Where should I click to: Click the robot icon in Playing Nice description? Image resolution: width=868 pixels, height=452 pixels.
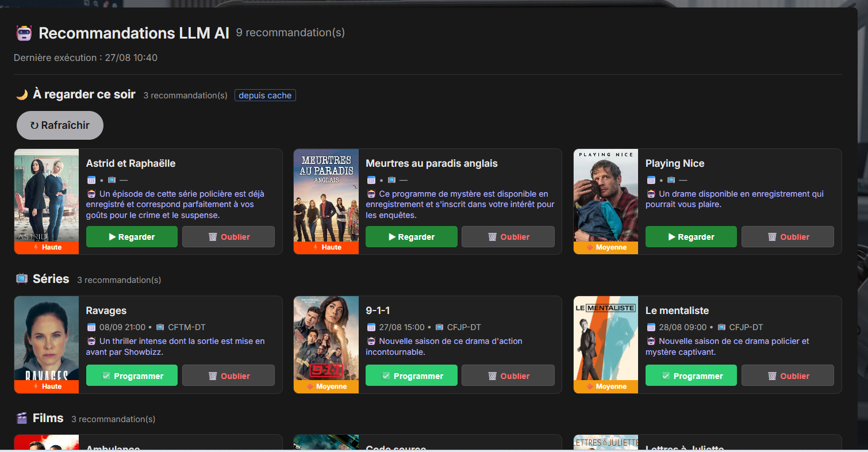[x=651, y=194]
